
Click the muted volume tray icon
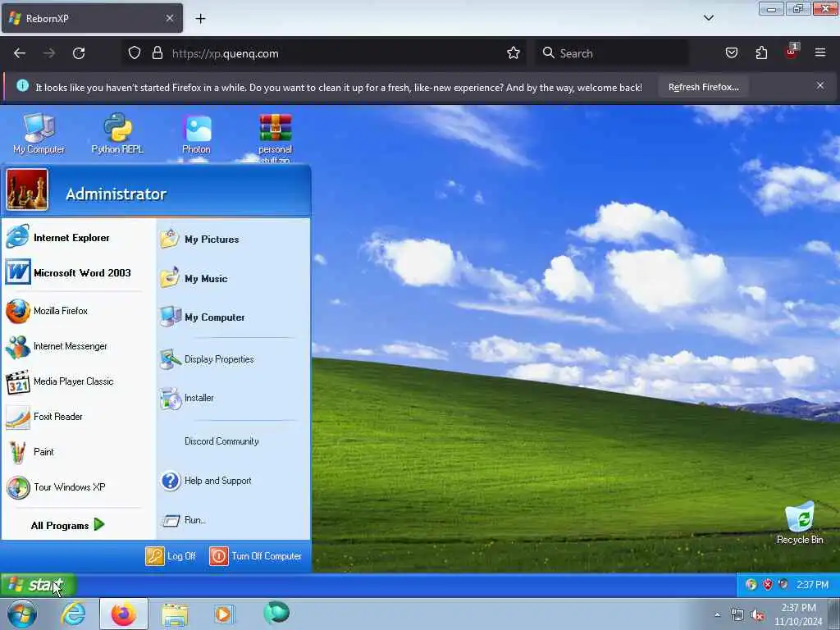(x=757, y=614)
